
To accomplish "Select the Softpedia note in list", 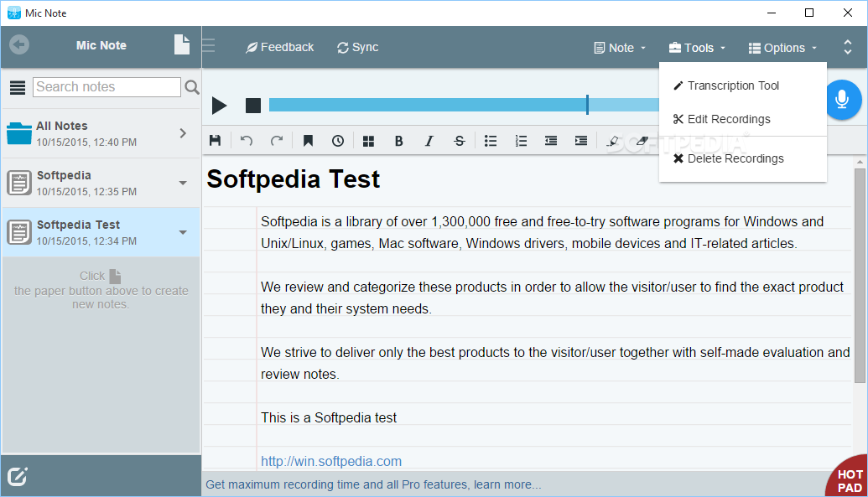I will 101,184.
